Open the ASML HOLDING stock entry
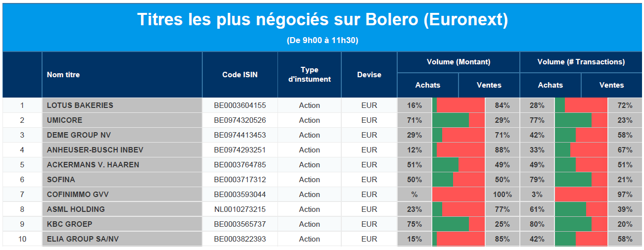 (76, 209)
